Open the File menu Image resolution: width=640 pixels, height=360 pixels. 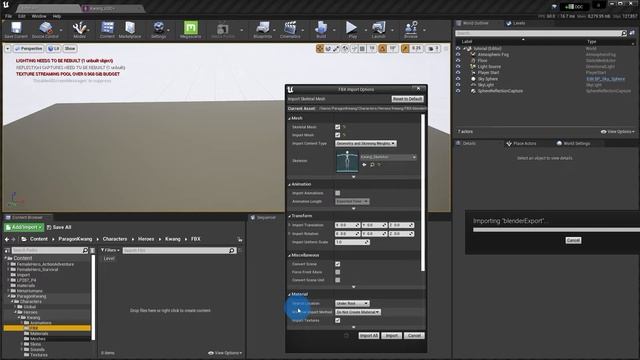9,16
